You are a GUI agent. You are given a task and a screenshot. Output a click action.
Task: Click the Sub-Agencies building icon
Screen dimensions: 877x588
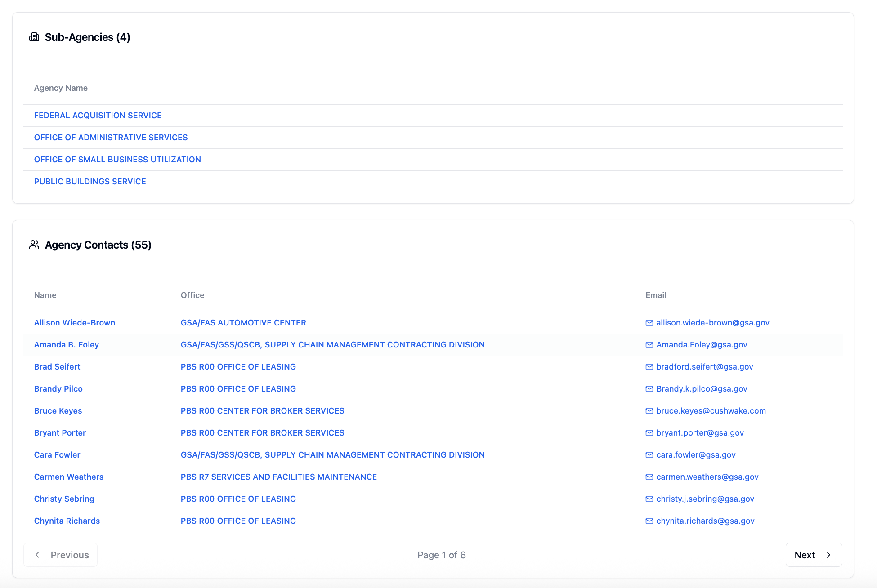(x=34, y=37)
